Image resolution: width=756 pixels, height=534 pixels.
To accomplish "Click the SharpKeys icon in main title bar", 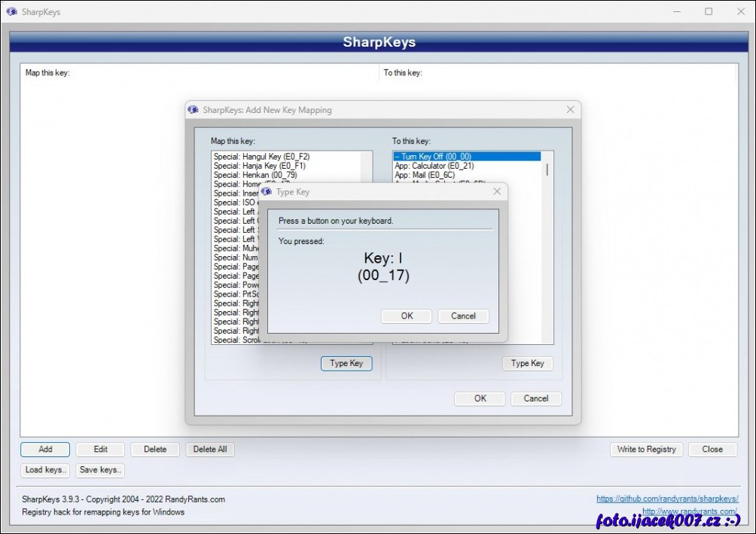I will click(11, 11).
